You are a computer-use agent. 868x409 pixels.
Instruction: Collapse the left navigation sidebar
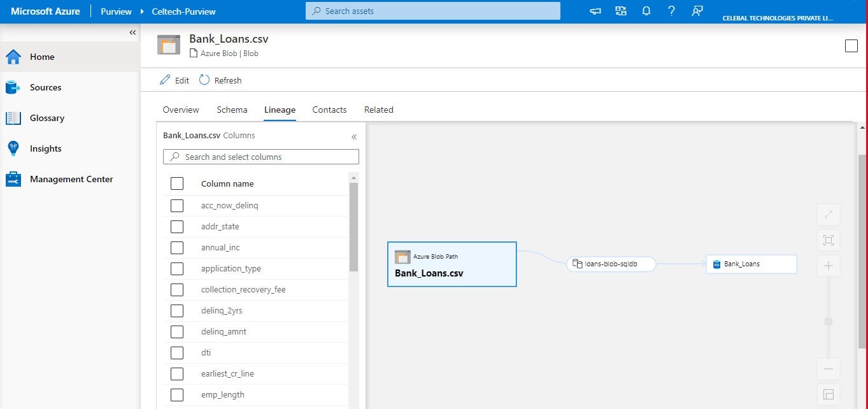coord(132,32)
